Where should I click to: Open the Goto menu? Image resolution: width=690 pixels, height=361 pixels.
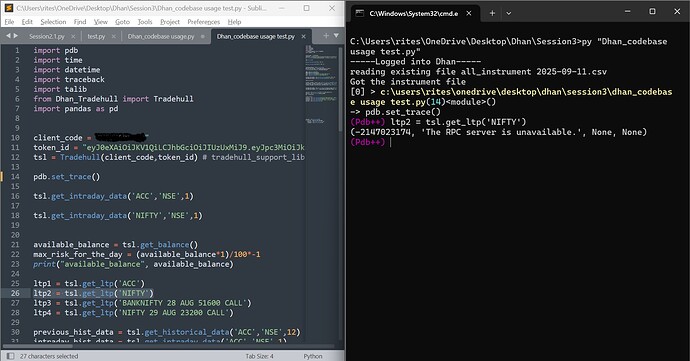pos(122,22)
